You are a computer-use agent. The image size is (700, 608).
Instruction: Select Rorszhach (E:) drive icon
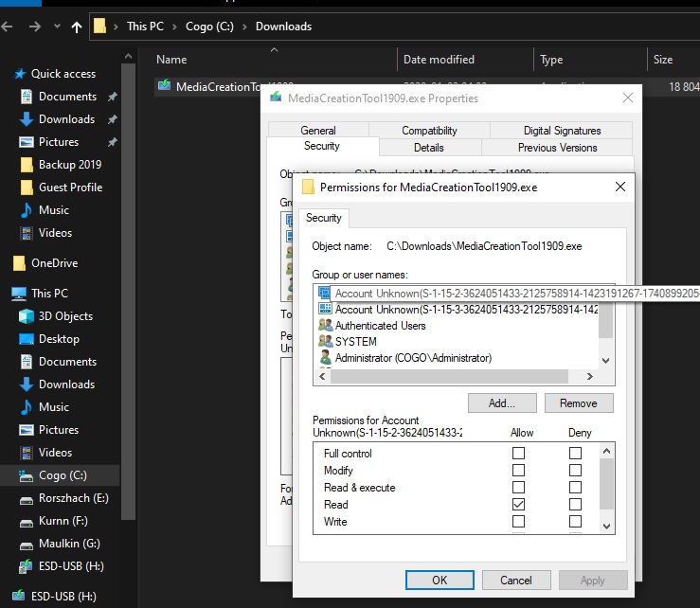click(27, 499)
